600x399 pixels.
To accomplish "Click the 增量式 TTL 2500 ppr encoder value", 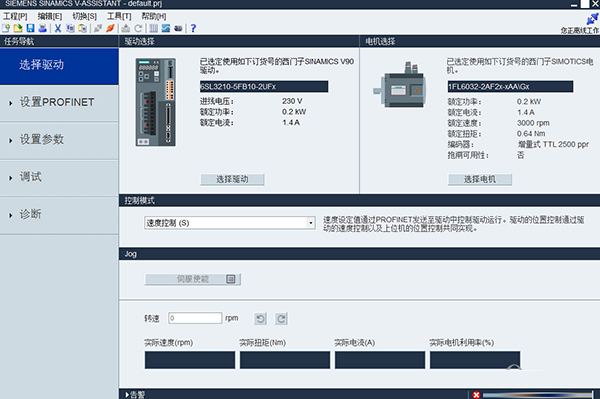I will [x=553, y=144].
